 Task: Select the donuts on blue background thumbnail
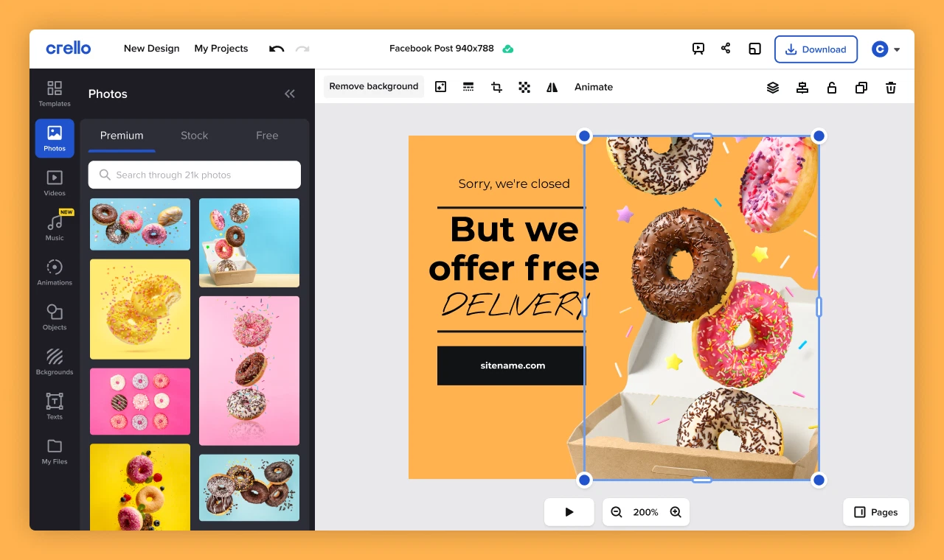coord(140,224)
